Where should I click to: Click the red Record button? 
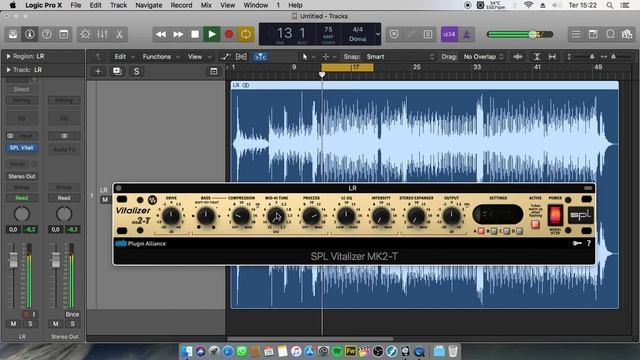[229, 34]
